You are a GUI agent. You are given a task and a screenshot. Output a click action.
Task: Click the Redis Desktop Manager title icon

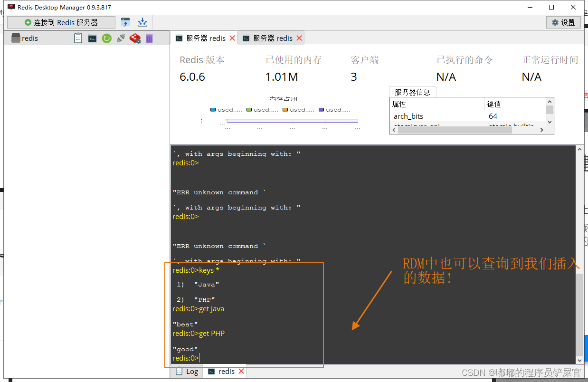[x=11, y=7]
